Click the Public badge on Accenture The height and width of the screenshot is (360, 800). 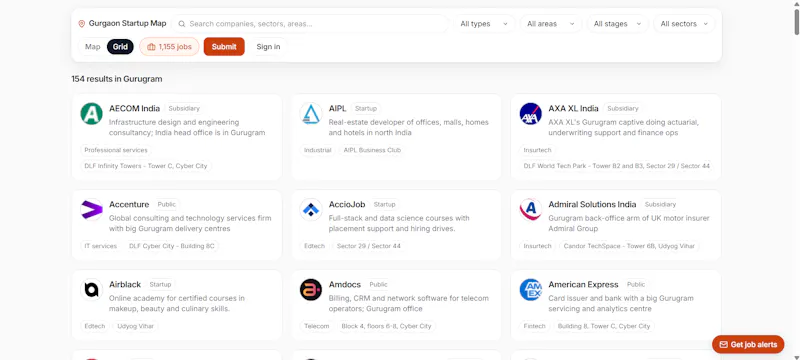166,204
